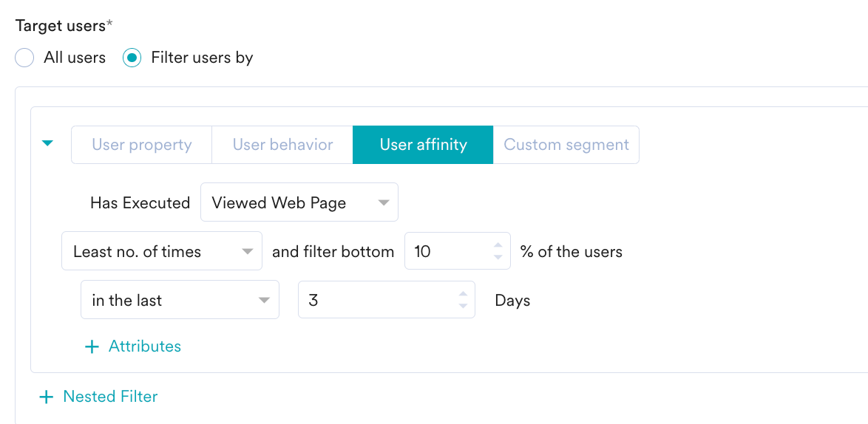868x424 pixels.
Task: Select Filter users by radio button
Action: (x=132, y=58)
